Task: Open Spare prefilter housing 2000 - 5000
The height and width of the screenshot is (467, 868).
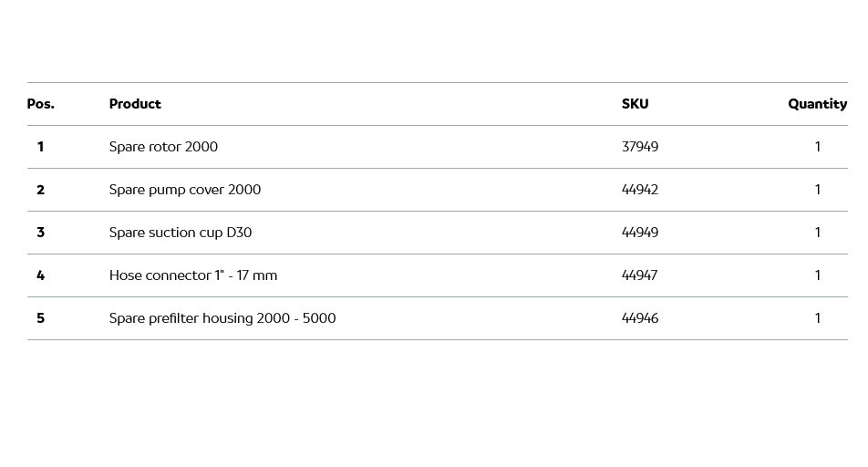Action: pyautogui.click(x=222, y=318)
